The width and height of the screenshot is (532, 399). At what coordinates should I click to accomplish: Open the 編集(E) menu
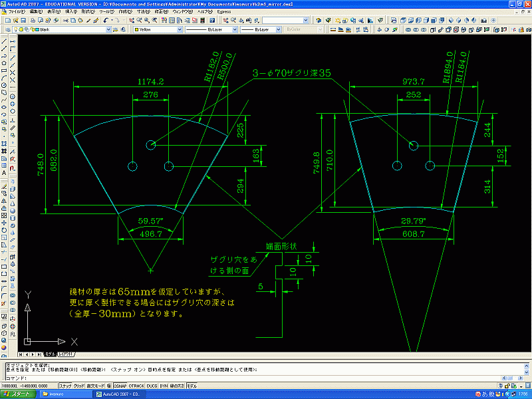click(x=36, y=11)
